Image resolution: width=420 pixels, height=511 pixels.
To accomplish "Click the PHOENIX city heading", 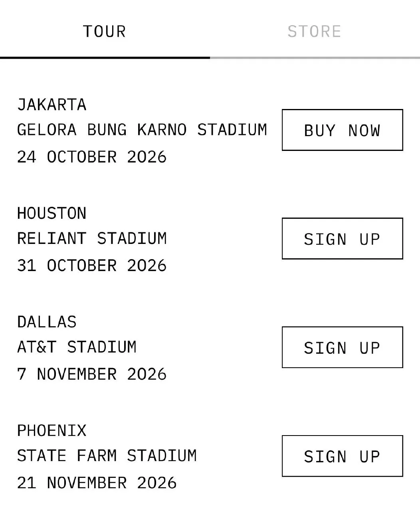I will [x=52, y=431].
